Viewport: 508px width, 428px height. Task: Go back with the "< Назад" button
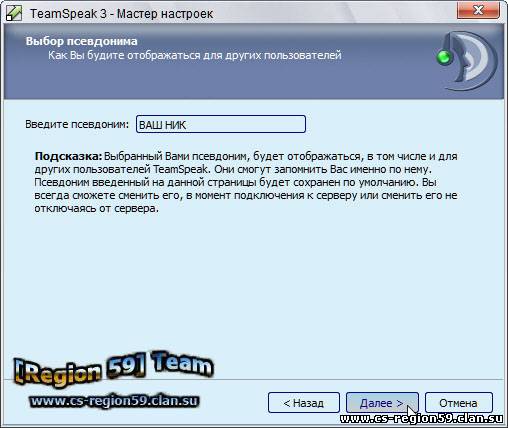click(x=304, y=403)
